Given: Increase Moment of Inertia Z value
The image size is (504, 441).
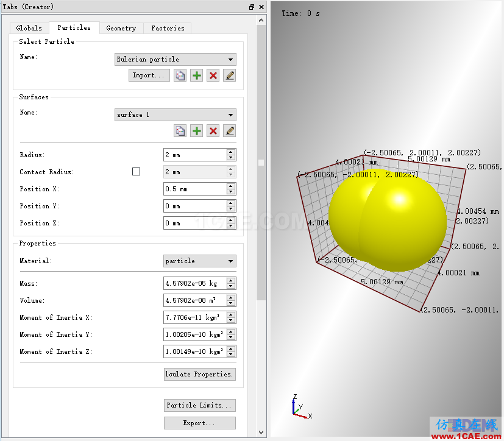Looking at the screenshot, I should 231,348.
